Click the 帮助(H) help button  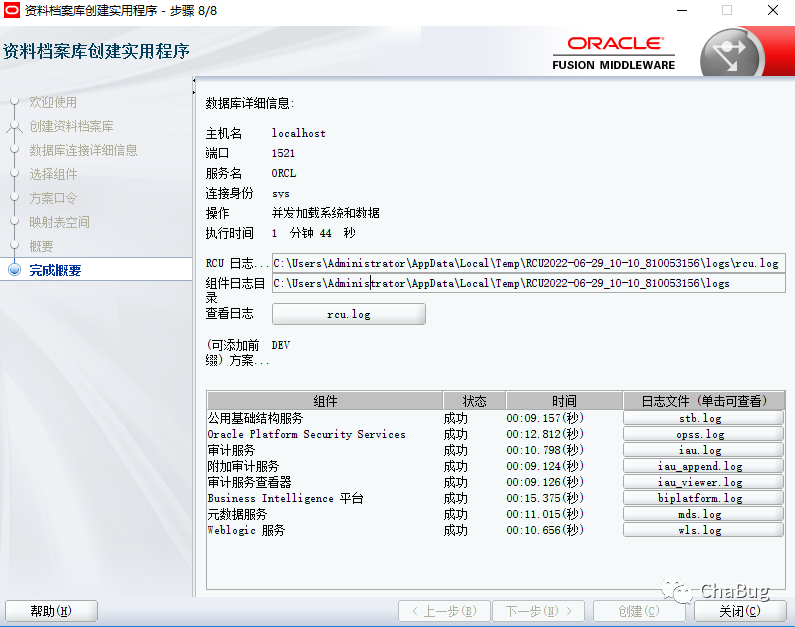point(51,611)
